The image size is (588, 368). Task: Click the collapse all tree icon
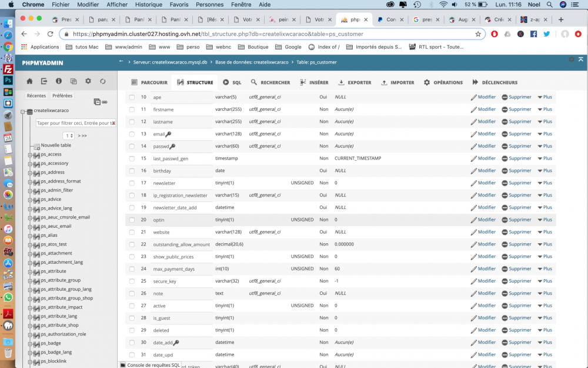(x=97, y=102)
